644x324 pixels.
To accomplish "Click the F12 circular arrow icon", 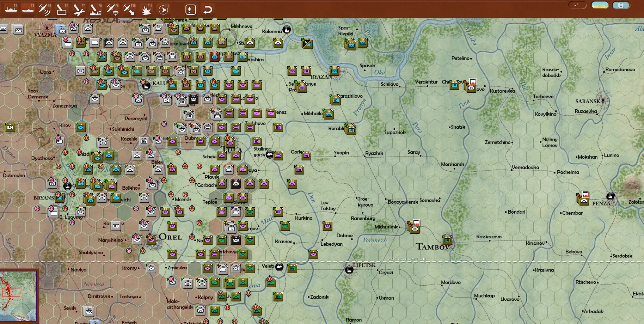I will click(x=163, y=9).
